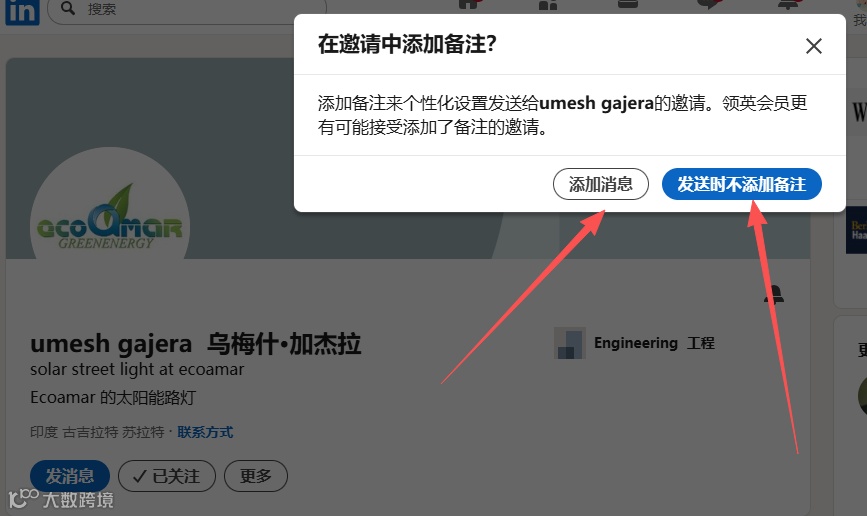867x516 pixels.
Task: Open the Home nav icon
Action: pos(469,4)
